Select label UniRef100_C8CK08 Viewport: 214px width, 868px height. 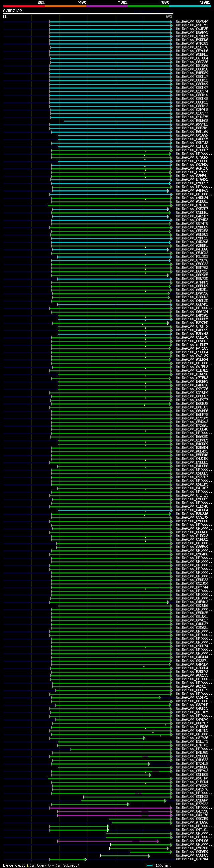(192, 99)
